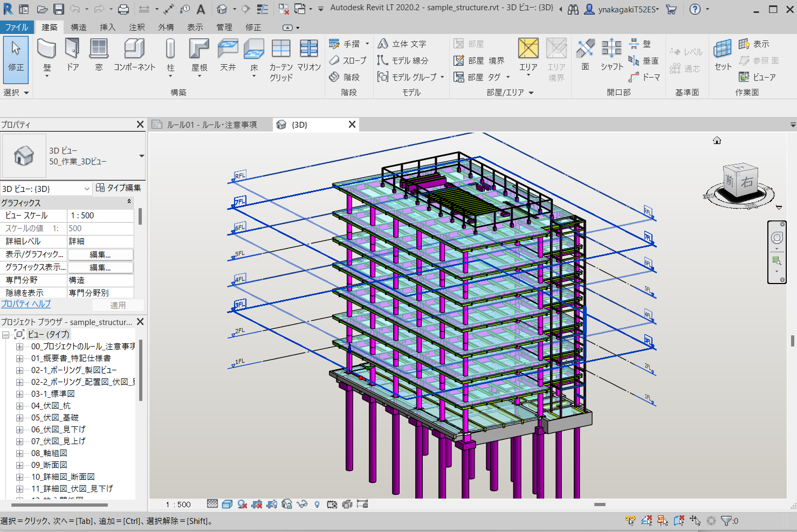Click the タイプ編集 edit type button

coord(119,188)
